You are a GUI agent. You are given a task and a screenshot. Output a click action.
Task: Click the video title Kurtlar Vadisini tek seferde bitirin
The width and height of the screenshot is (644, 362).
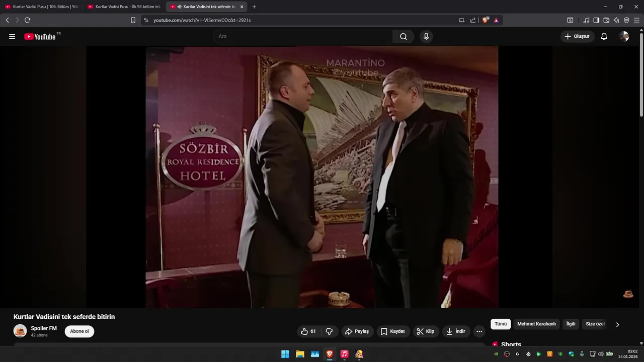(64, 317)
